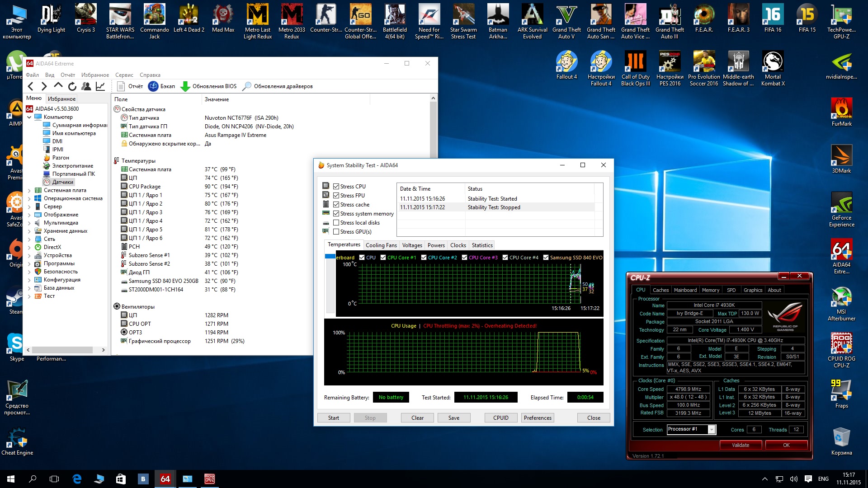Click the back navigation arrow in AIDA64
Viewport: 868px width, 488px height.
tap(31, 86)
